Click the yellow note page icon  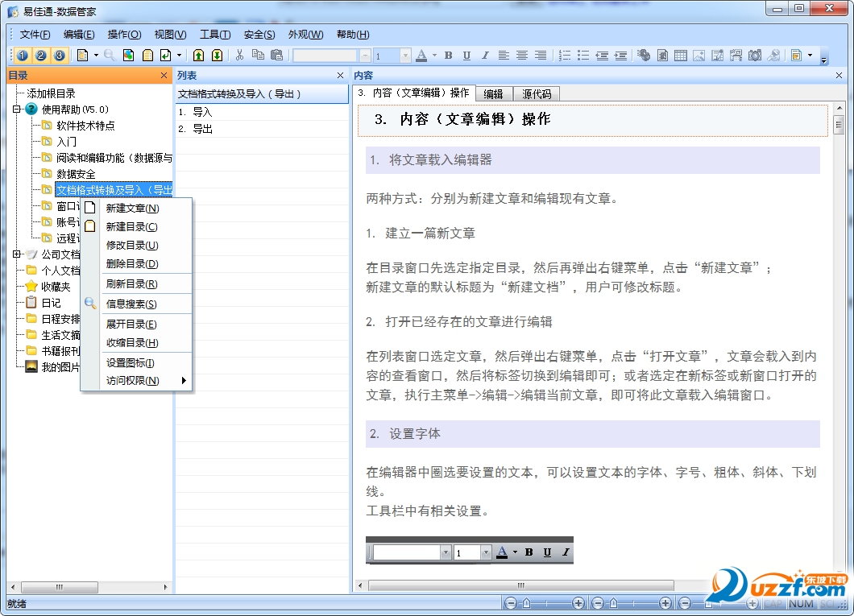click(797, 55)
